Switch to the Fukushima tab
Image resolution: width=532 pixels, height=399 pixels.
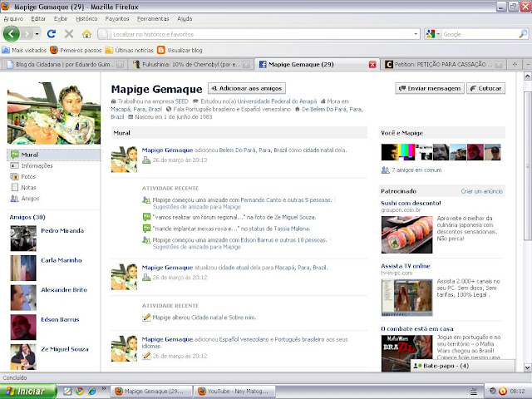click(191, 64)
